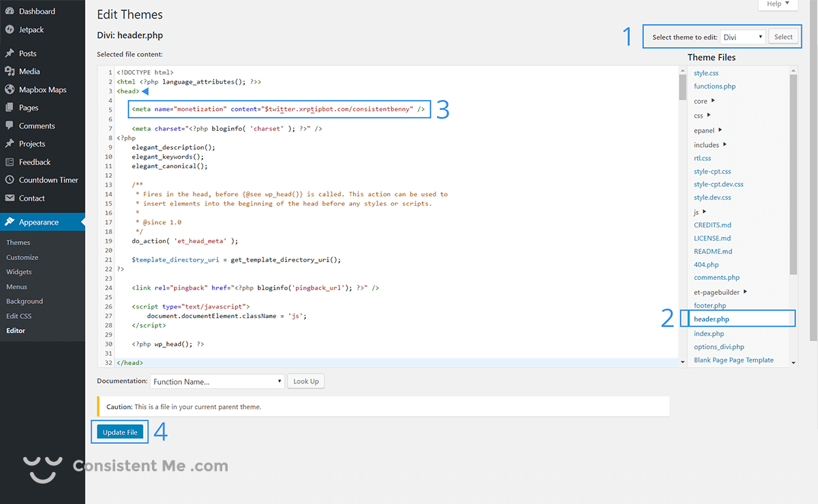The width and height of the screenshot is (818, 504).
Task: Open style-cpt.dev.css in theme files
Action: [718, 184]
